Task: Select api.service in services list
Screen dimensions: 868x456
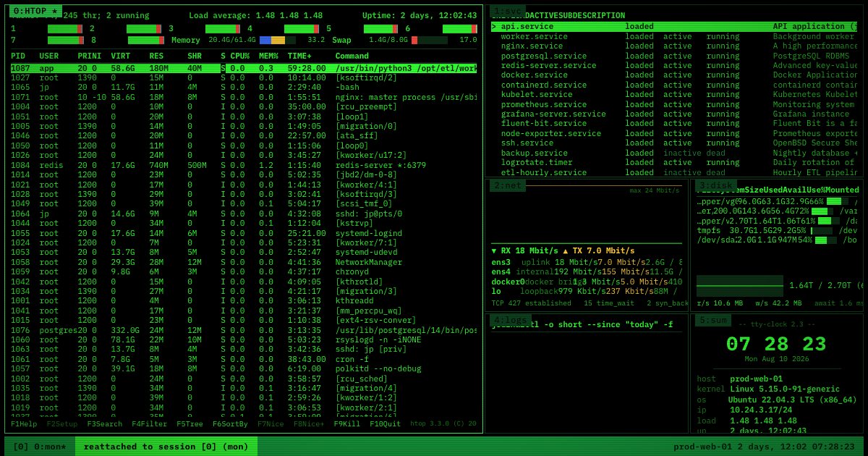Action: pyautogui.click(x=675, y=26)
